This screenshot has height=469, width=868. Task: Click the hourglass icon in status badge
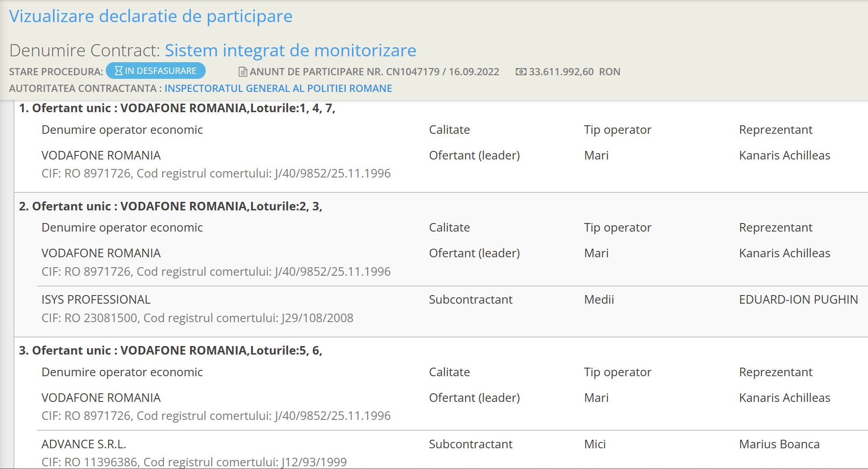pos(118,71)
